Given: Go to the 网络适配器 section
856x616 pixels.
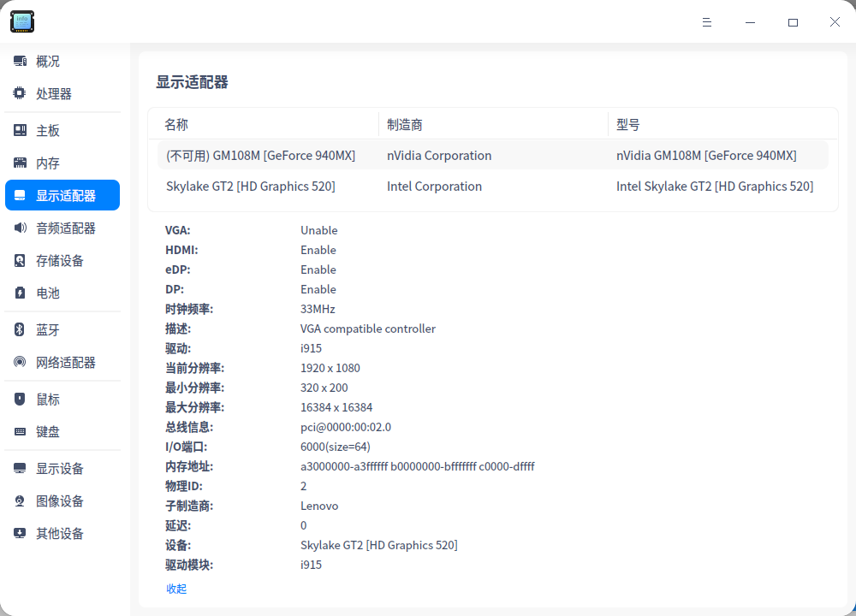Looking at the screenshot, I should 62,362.
